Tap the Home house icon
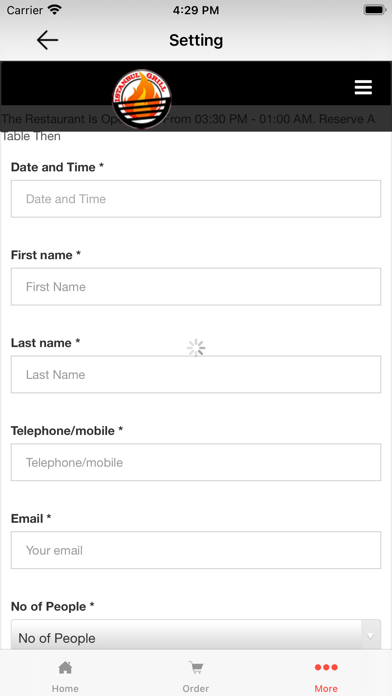Screen dimensions: 392x696 pyautogui.click(x=65, y=667)
